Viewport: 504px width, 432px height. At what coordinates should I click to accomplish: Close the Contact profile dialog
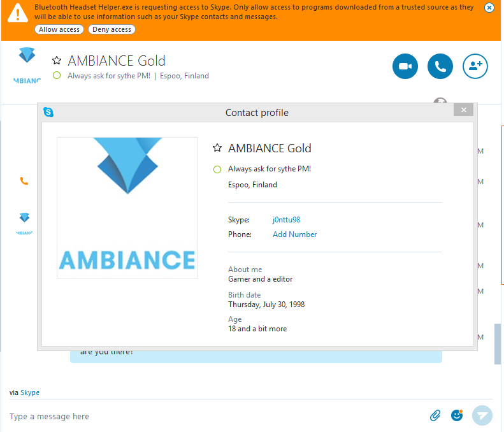pos(463,110)
